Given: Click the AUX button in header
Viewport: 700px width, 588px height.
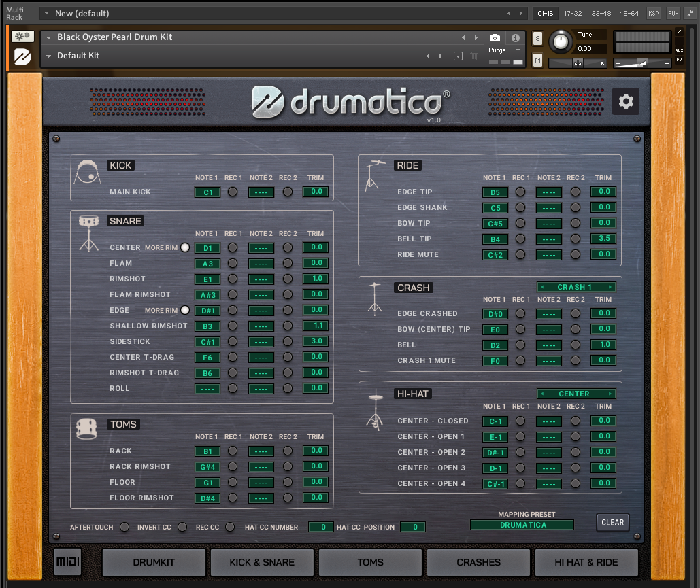Looking at the screenshot, I should click(x=673, y=13).
